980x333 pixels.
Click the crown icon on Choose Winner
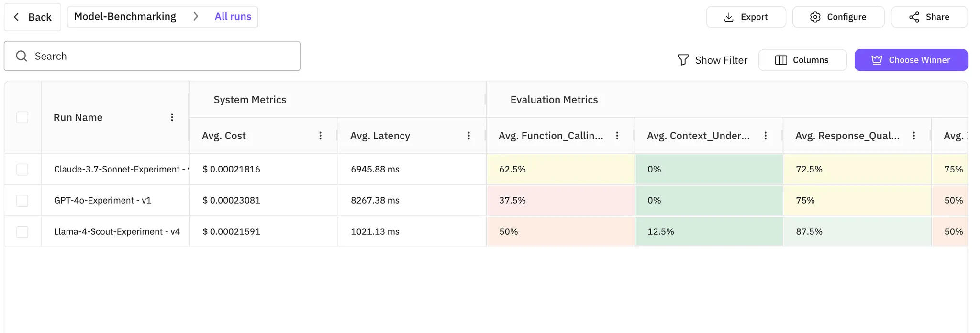coord(877,60)
